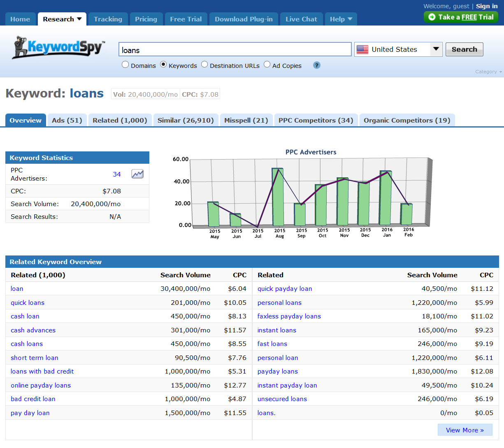Click the 'Search Volume: 20,400,000/mo' statistics row

click(77, 204)
